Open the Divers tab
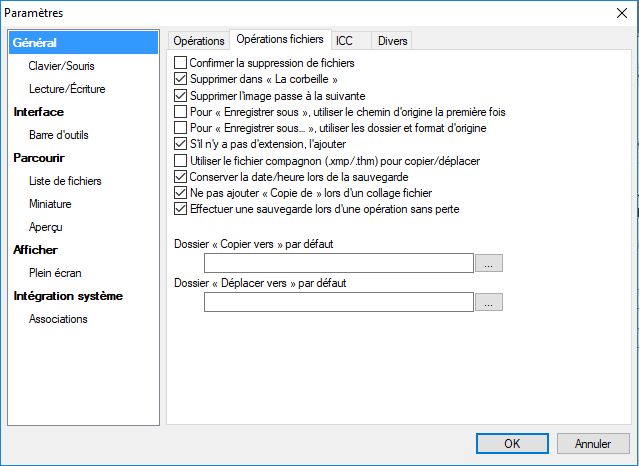The width and height of the screenshot is (639, 466). [391, 41]
